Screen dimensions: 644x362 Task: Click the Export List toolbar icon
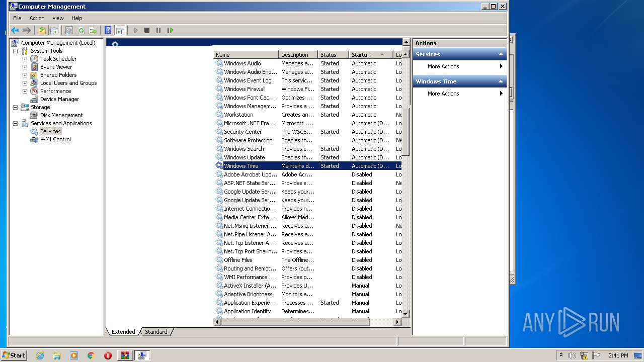(93, 30)
